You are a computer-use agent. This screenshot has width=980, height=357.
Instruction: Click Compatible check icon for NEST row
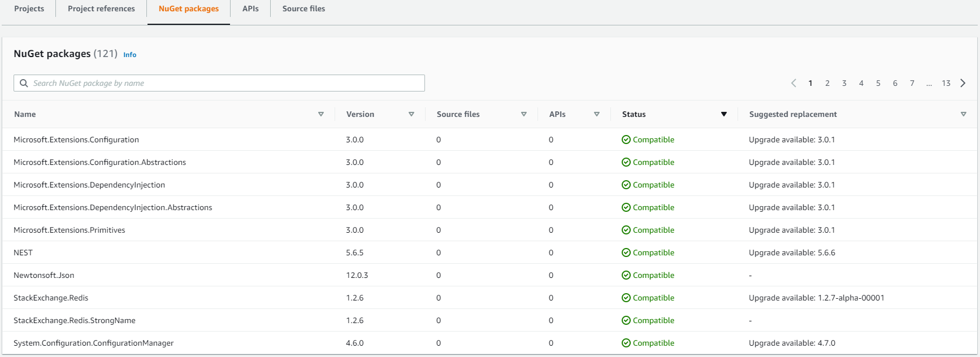pyautogui.click(x=626, y=252)
